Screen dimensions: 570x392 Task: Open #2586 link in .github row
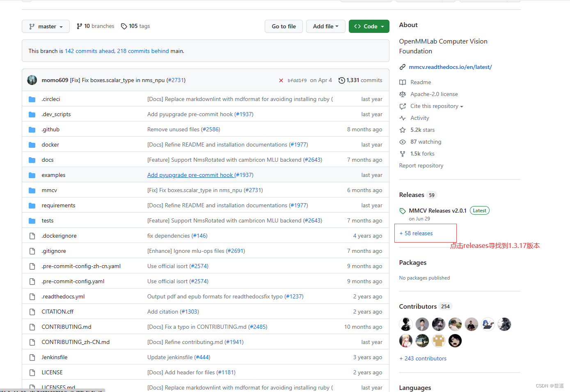point(211,129)
